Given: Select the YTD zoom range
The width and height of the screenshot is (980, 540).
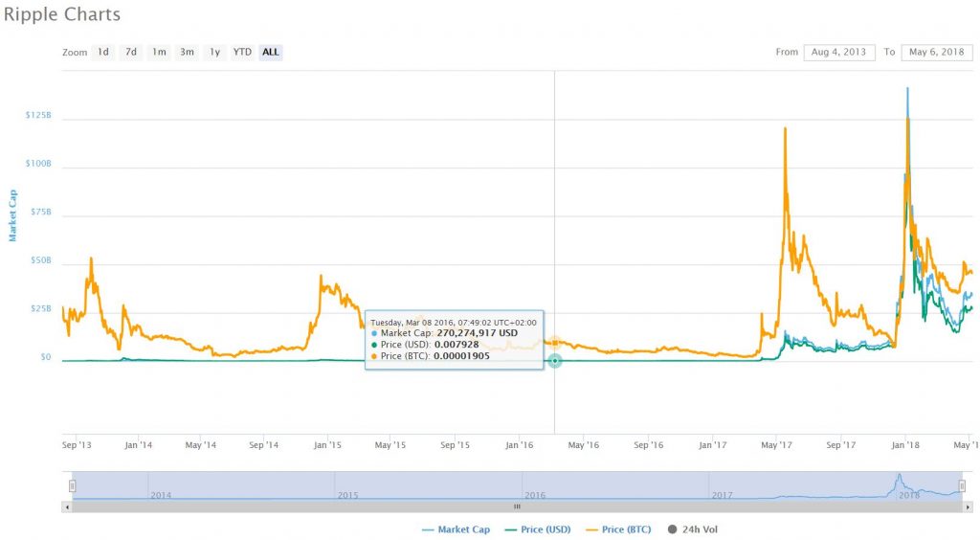Looking at the screenshot, I should coord(242,52).
